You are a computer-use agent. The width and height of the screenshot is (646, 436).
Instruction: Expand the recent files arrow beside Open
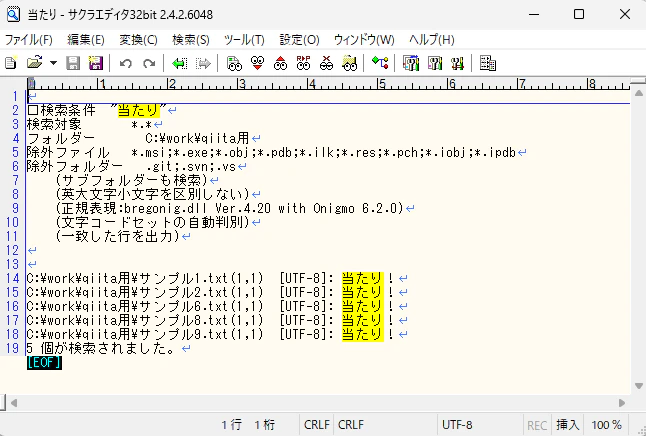coord(53,63)
